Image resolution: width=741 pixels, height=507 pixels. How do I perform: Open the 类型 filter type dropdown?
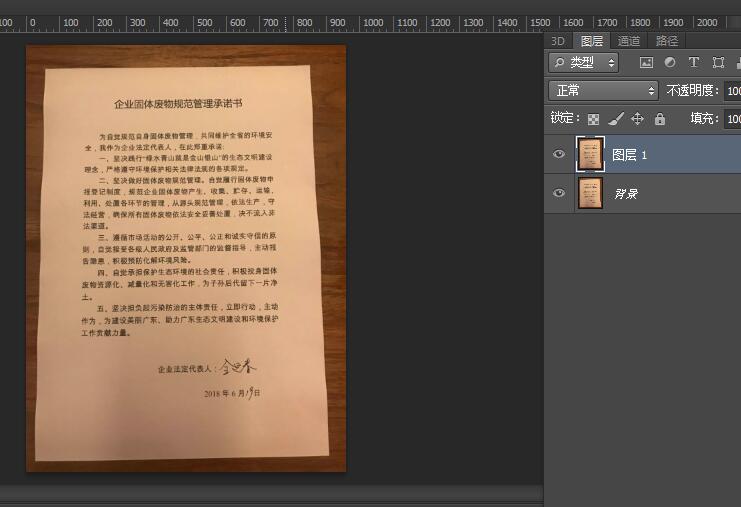(584, 62)
